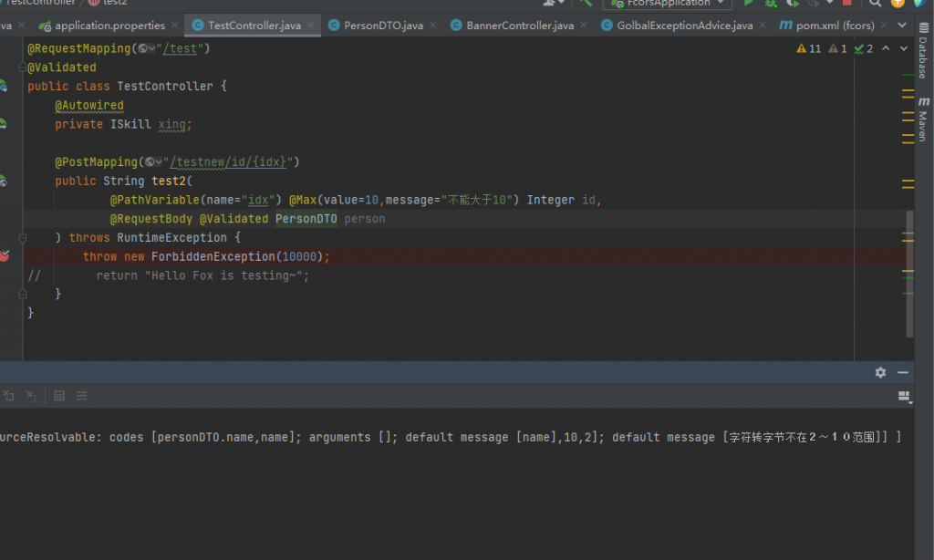Screen dimensions: 934x560
Task: Open the FcorsApplication run configuration dropdown
Action: point(667,3)
